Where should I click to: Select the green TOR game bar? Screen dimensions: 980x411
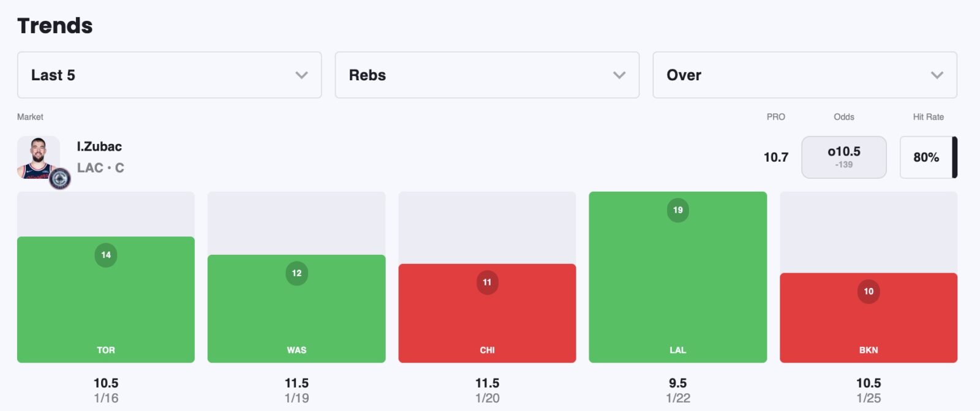[106, 306]
